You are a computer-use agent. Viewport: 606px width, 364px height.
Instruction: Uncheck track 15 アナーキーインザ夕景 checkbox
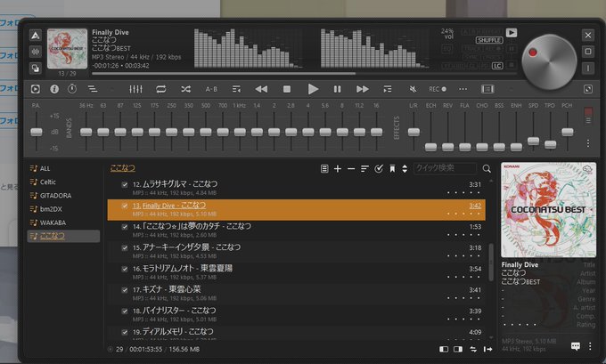125,247
